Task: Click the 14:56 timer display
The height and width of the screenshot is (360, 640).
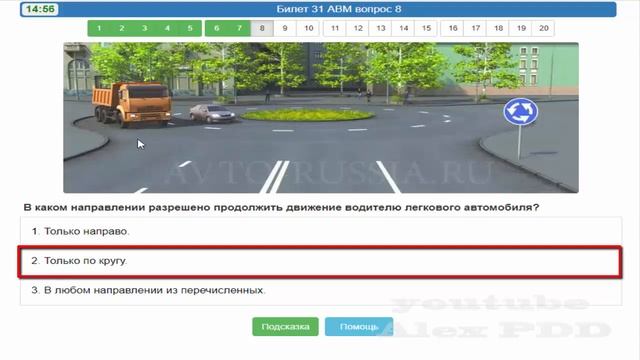Action: 40,9
